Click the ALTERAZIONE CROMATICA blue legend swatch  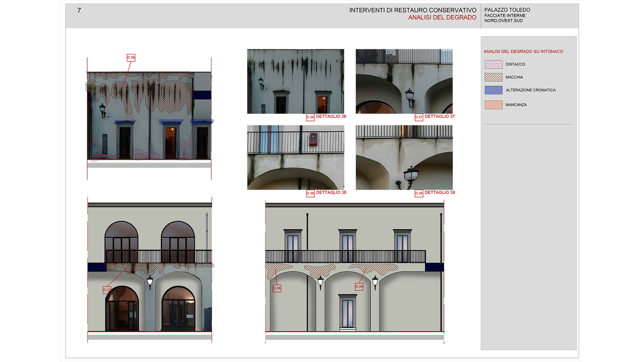point(493,90)
